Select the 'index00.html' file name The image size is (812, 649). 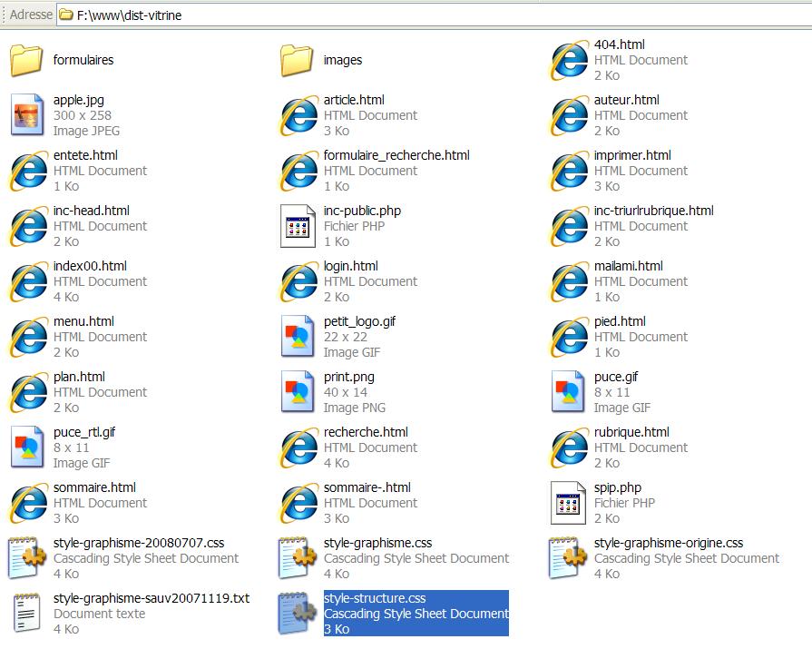pos(90,266)
